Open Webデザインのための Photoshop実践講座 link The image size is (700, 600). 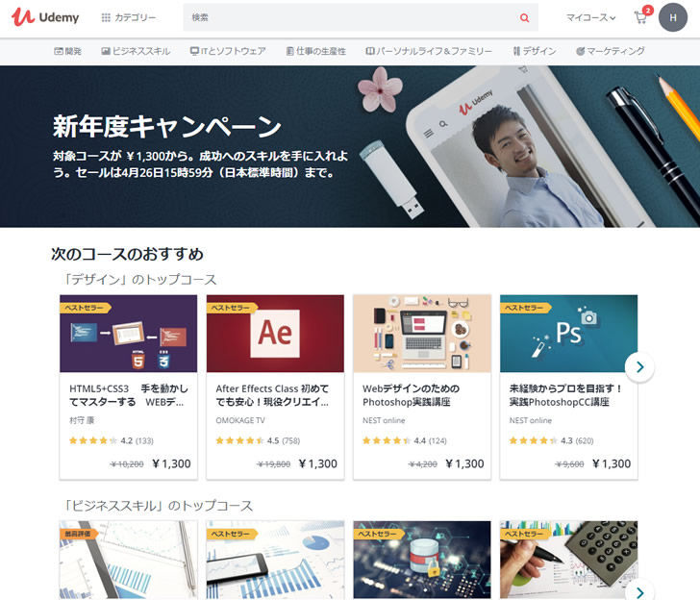[411, 395]
